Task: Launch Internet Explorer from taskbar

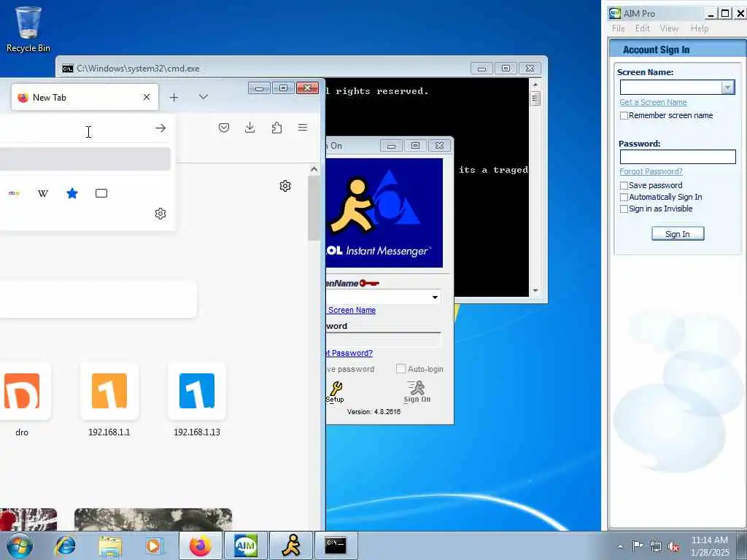Action: click(65, 545)
